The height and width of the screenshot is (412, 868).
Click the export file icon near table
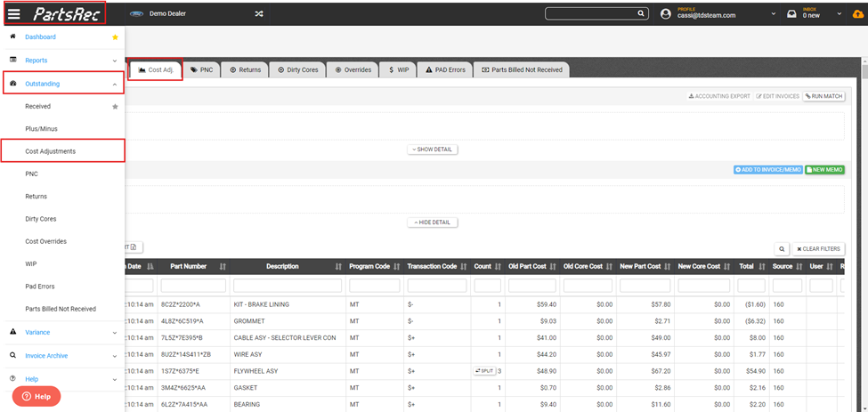134,246
